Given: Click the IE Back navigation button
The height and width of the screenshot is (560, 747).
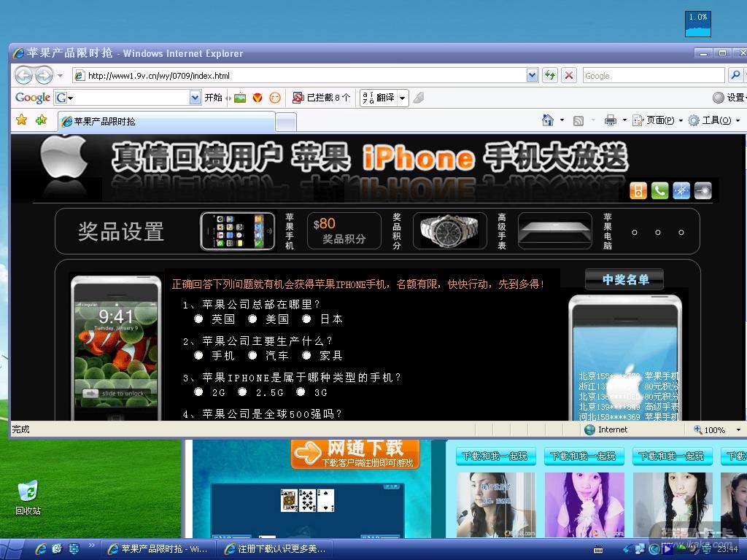Looking at the screenshot, I should coord(23,75).
